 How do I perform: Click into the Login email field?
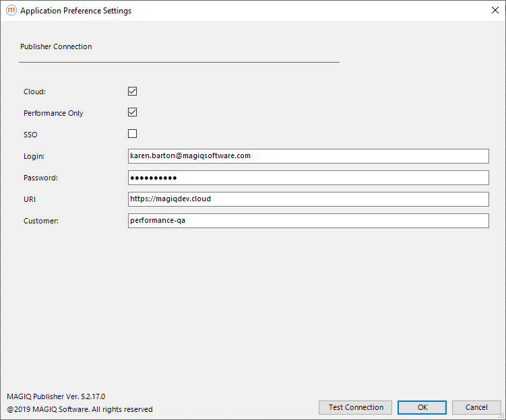pos(308,156)
